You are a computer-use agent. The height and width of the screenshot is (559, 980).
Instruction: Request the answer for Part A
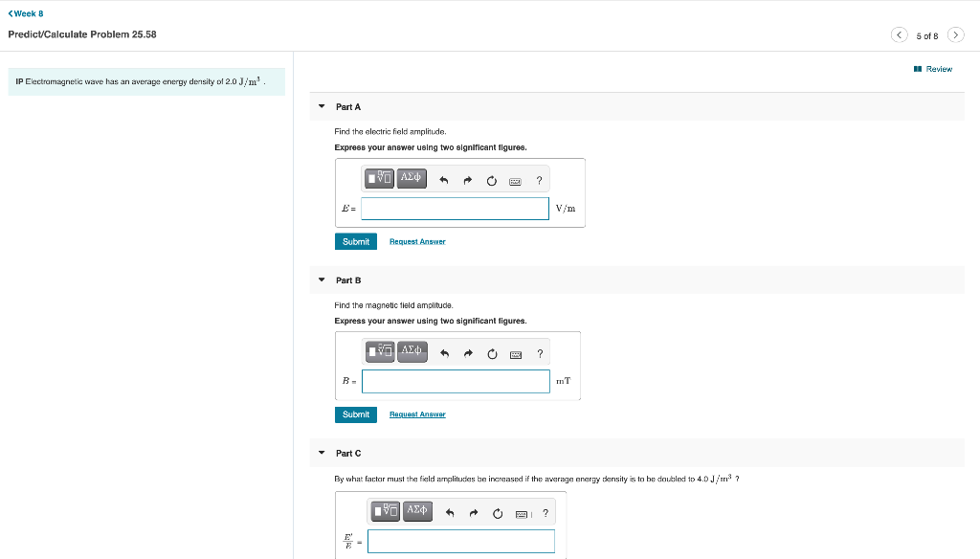(417, 241)
